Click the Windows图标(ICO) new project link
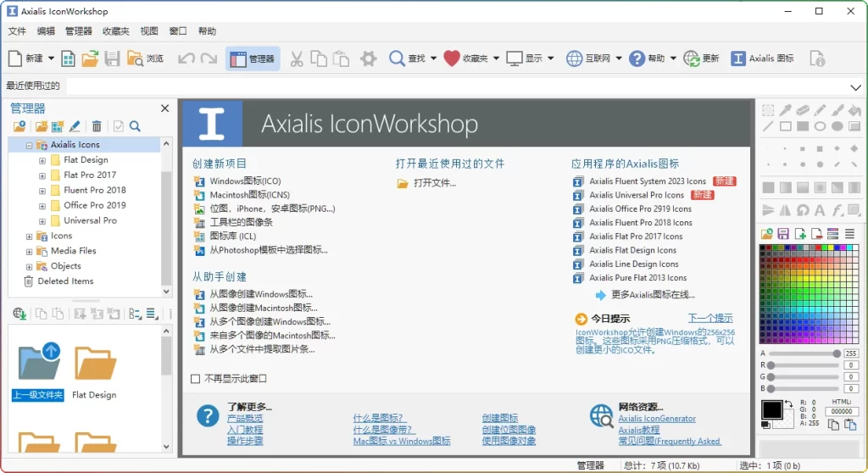Viewport: 868px width, 473px height. click(245, 181)
